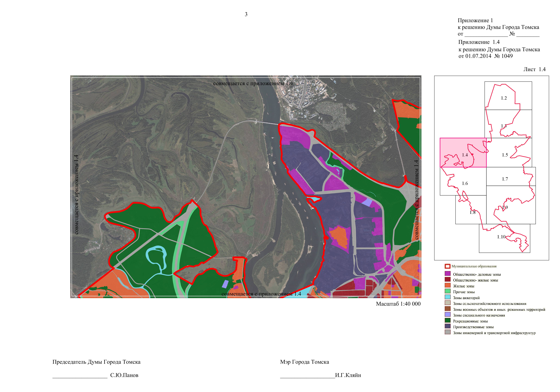Click the dark green 'Рекреационные зоны' swatch

pos(448,320)
